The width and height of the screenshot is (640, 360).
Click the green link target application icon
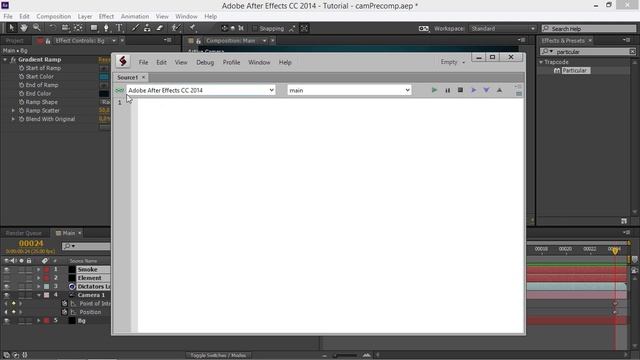119,90
